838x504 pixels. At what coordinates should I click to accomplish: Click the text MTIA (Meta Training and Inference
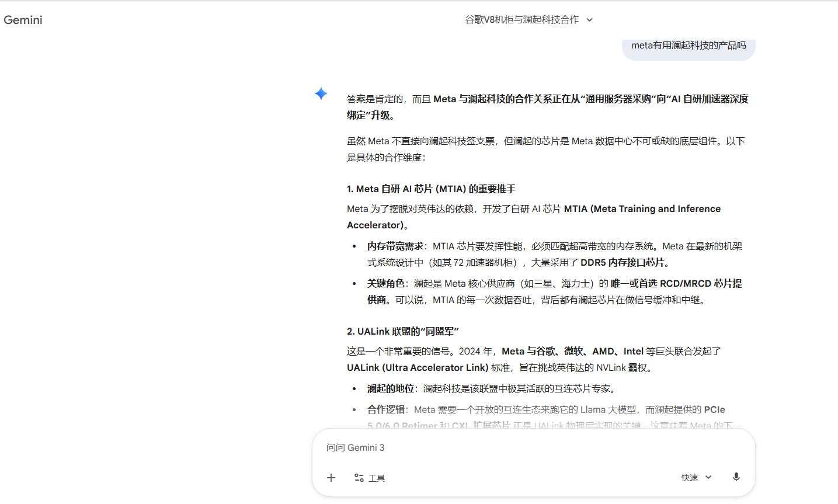coord(642,208)
